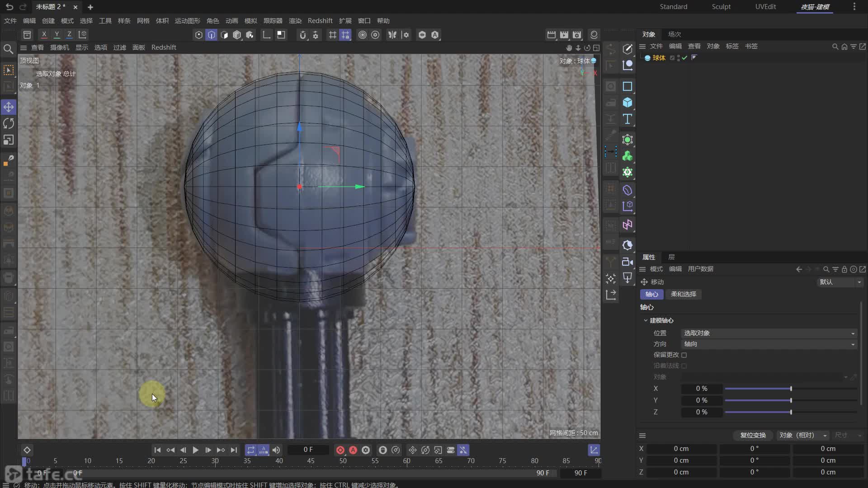Activate the live selection tool
Viewport: 868px width, 488px height.
9,70
